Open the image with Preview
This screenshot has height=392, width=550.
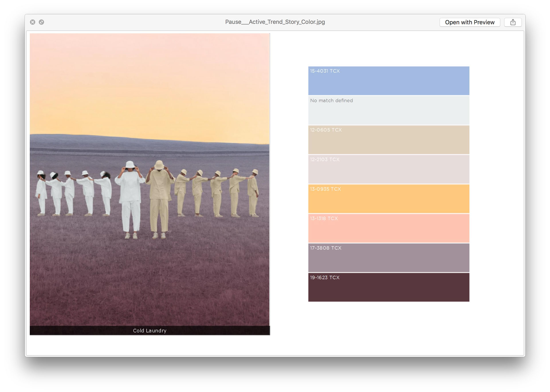coord(470,22)
